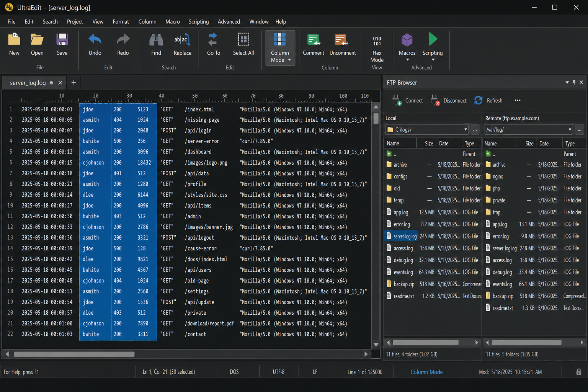Refresh the FTP Browser listing
Screen dimensions: 588x392
[488, 100]
